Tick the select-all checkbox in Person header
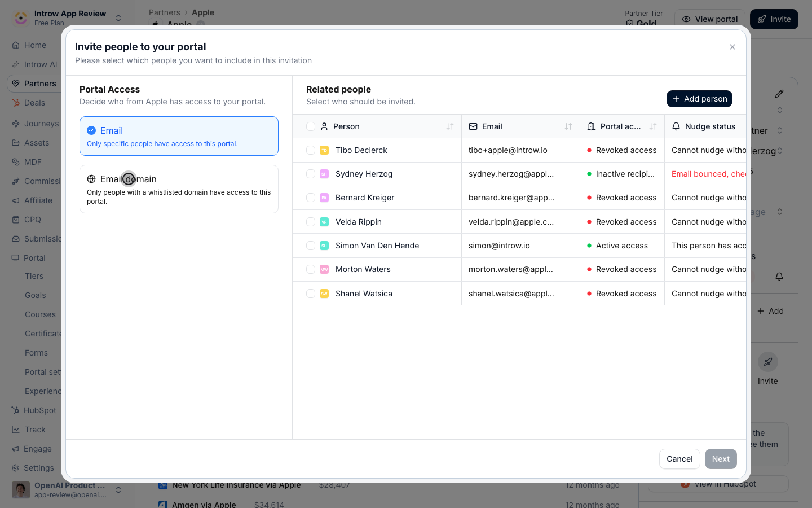The image size is (812, 508). click(311, 126)
